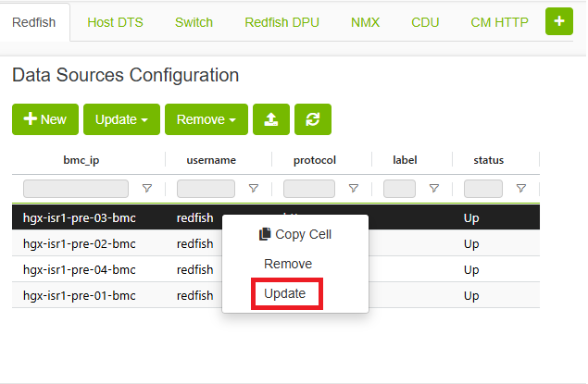Viewport: 588px width, 384px height.
Task: Click the filter icon under status column
Action: pyautogui.click(x=520, y=189)
